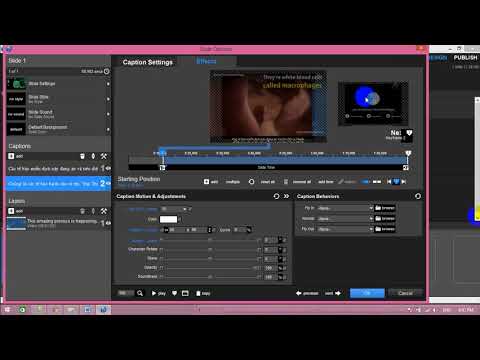The width and height of the screenshot is (480, 360).
Task: Expand the Slide Settings row arrow
Action: (108, 84)
